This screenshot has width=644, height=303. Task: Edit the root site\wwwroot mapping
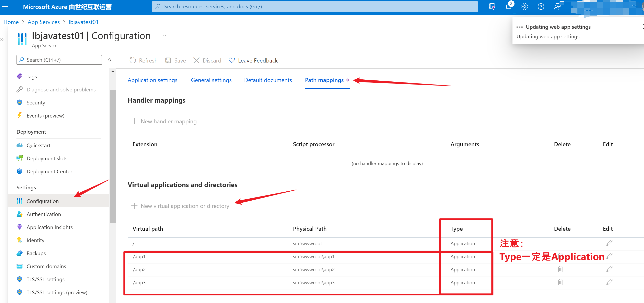pyautogui.click(x=609, y=243)
